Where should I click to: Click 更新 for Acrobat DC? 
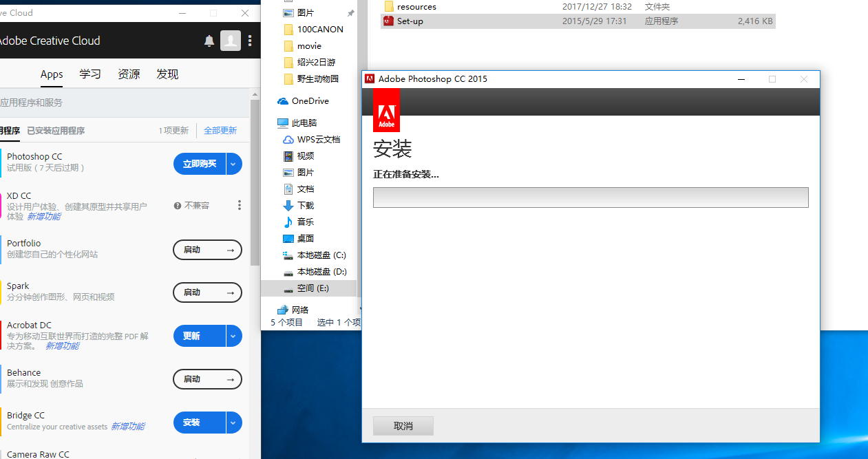[x=200, y=336]
